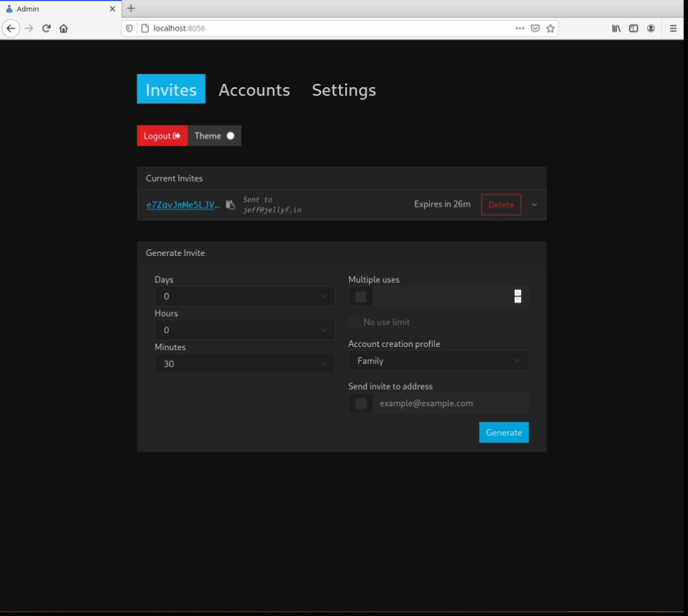Select the Admin browser tab

tap(60, 9)
